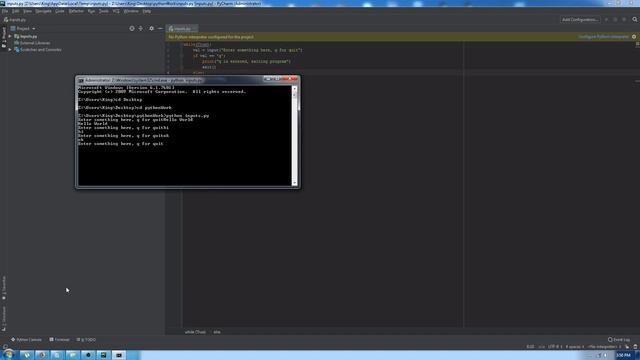
Task: Click the collapse all icon in Project panel
Action: (141, 29)
